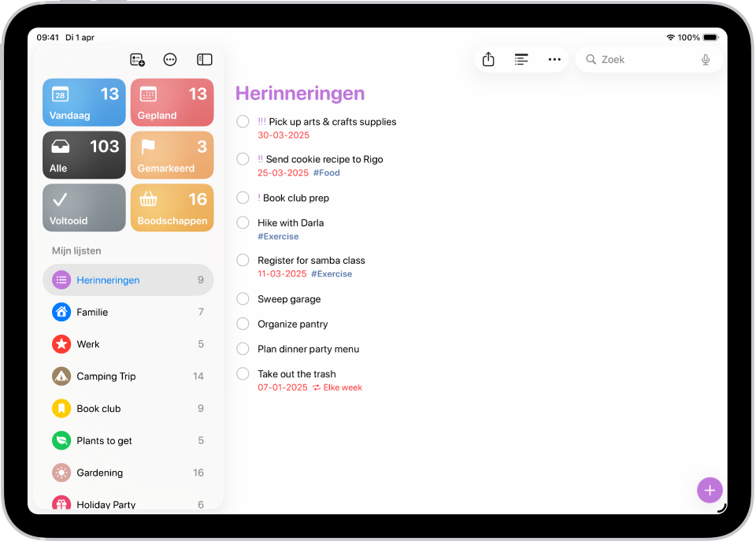
Task: Complete the 'Take out the trash' reminder
Action: 243,373
